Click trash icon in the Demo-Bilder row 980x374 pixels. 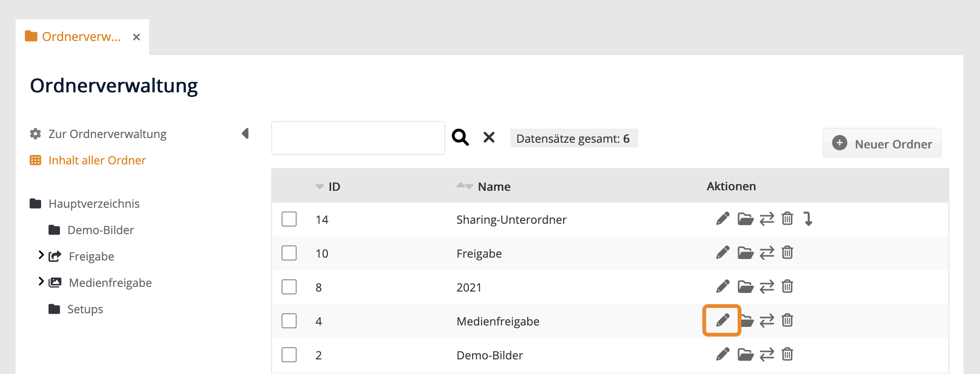tap(787, 354)
